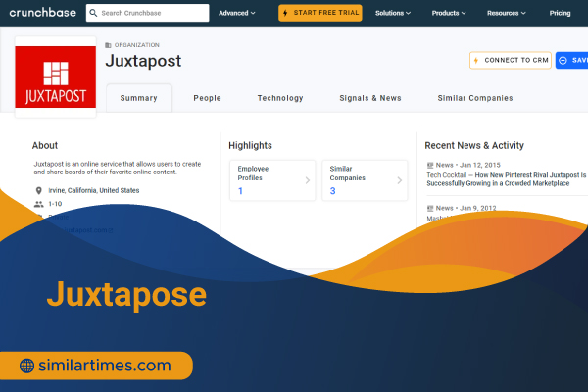The height and width of the screenshot is (392, 588).
Task: Click the Highlights heading
Action: (x=251, y=146)
